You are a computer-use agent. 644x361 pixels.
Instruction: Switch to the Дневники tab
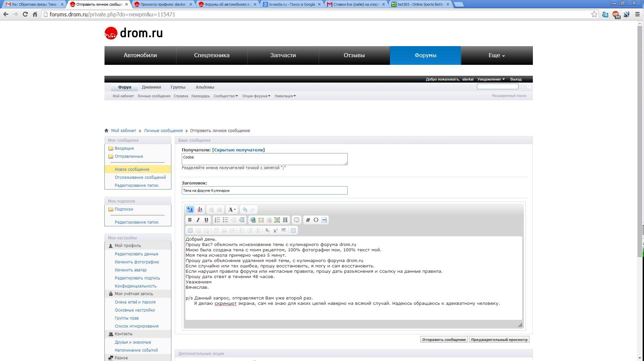[151, 87]
